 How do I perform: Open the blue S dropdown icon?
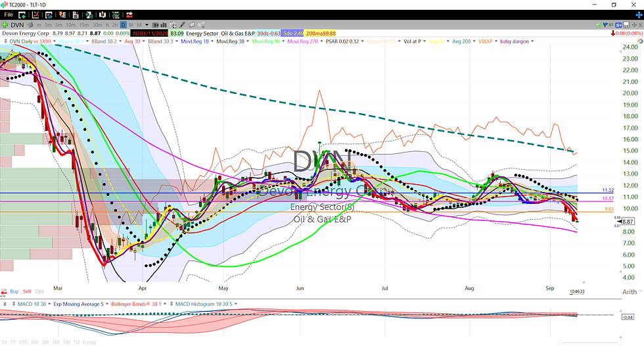pos(618,25)
